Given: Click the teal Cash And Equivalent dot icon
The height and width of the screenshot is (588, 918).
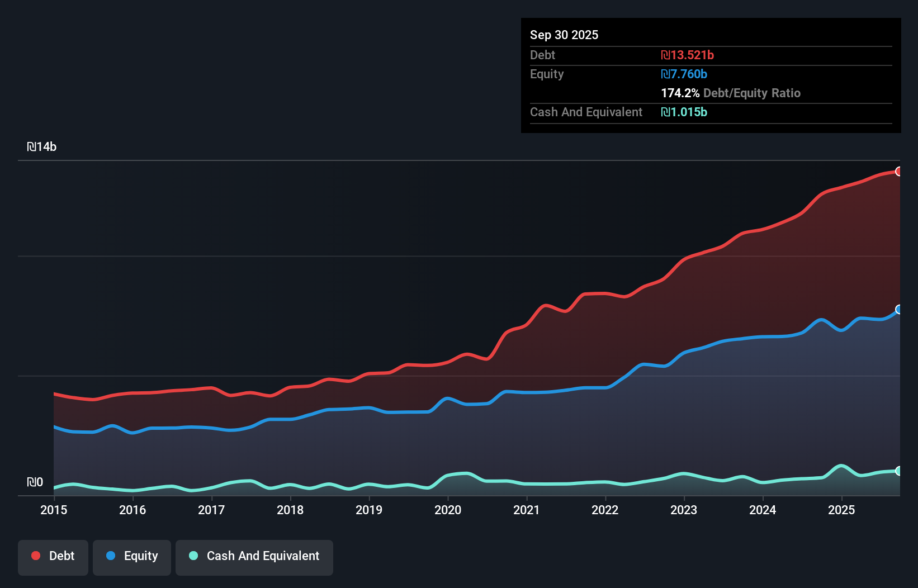Looking at the screenshot, I should point(192,556).
